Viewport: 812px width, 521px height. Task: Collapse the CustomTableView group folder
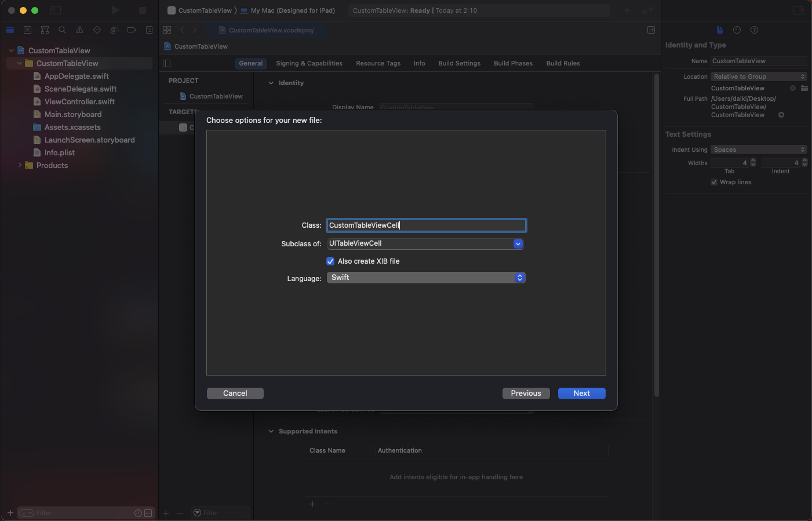pyautogui.click(x=19, y=63)
